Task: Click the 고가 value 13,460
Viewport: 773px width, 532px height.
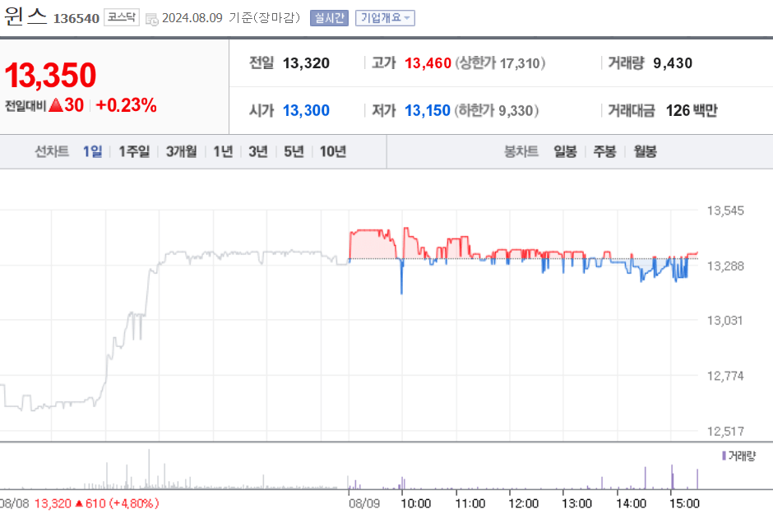Action: (428, 63)
